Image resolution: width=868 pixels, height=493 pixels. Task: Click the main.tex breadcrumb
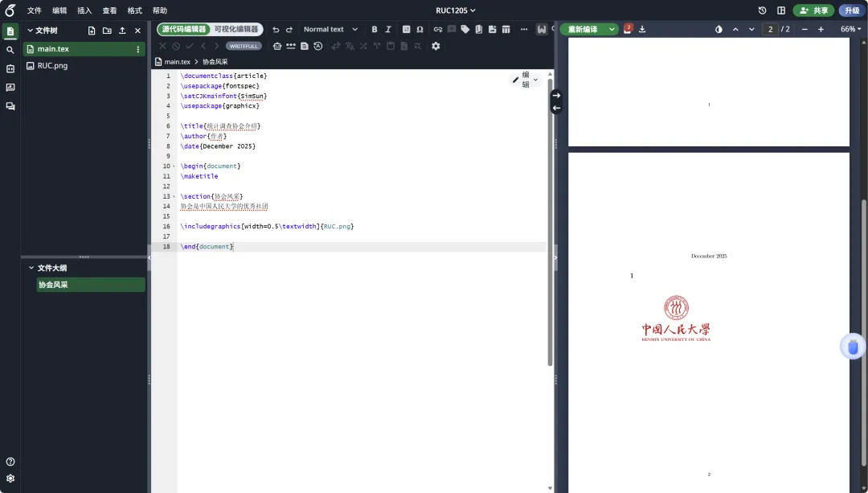pyautogui.click(x=177, y=62)
